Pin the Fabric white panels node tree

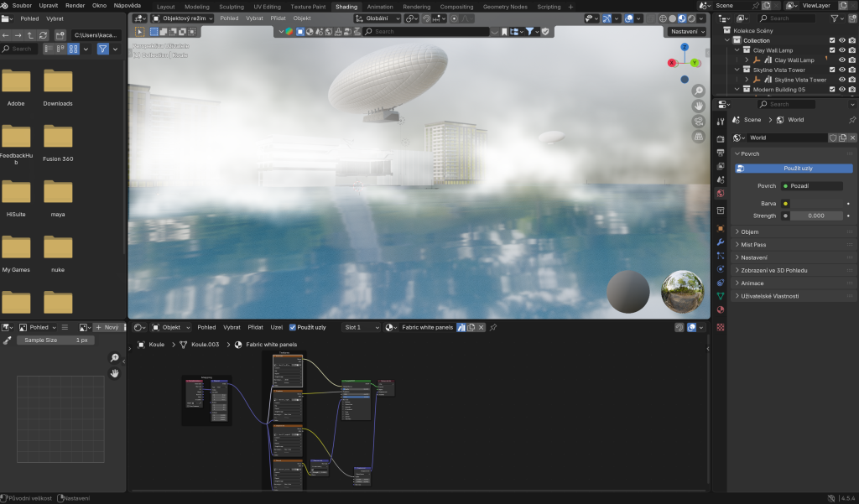493,327
